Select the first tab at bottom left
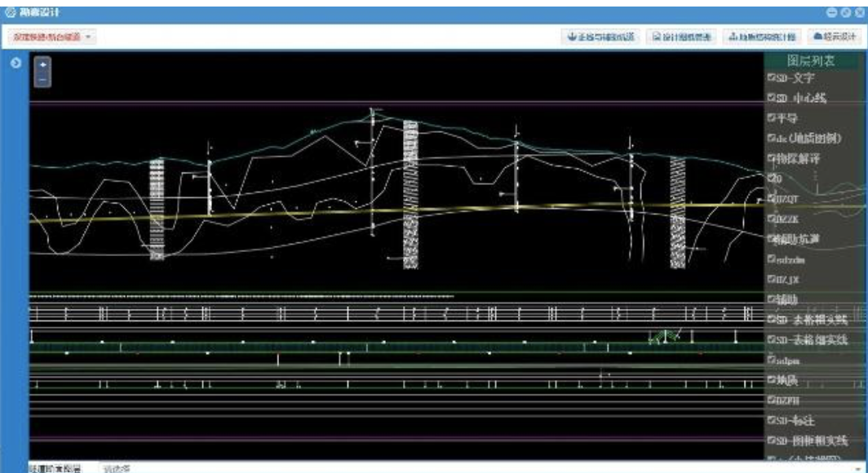 click(x=55, y=468)
